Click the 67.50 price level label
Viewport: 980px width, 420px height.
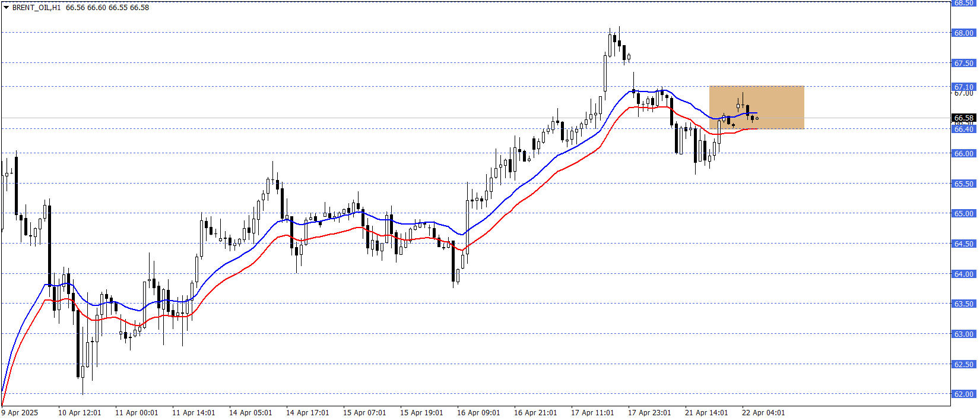[x=963, y=63]
